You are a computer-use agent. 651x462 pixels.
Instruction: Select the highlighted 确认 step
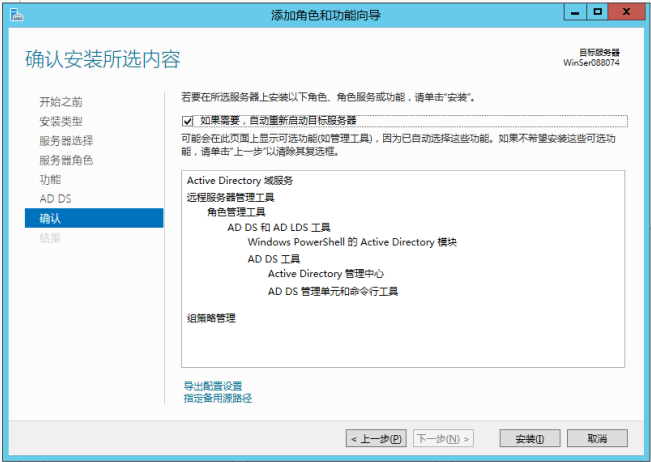pos(94,218)
